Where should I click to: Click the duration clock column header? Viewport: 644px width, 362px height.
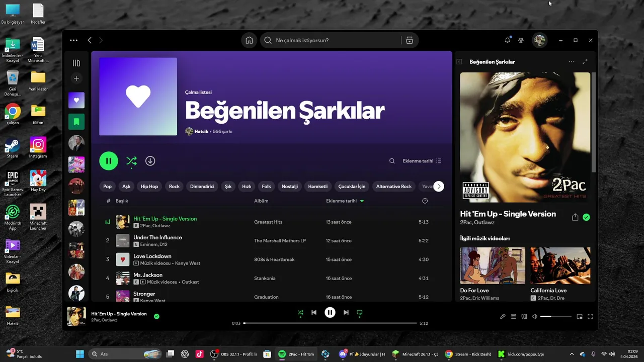point(425,201)
